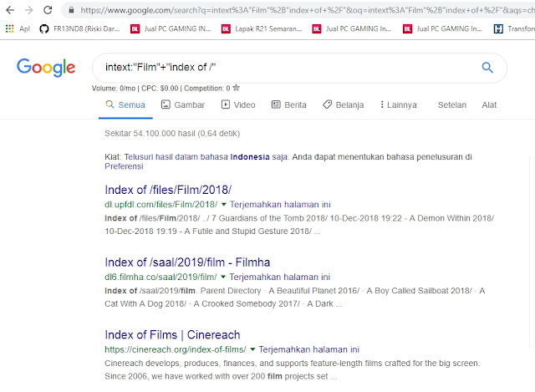The image size is (535, 392).
Task: Click the cinereach.org/index-of-films/ URL
Action: pyautogui.click(x=176, y=349)
